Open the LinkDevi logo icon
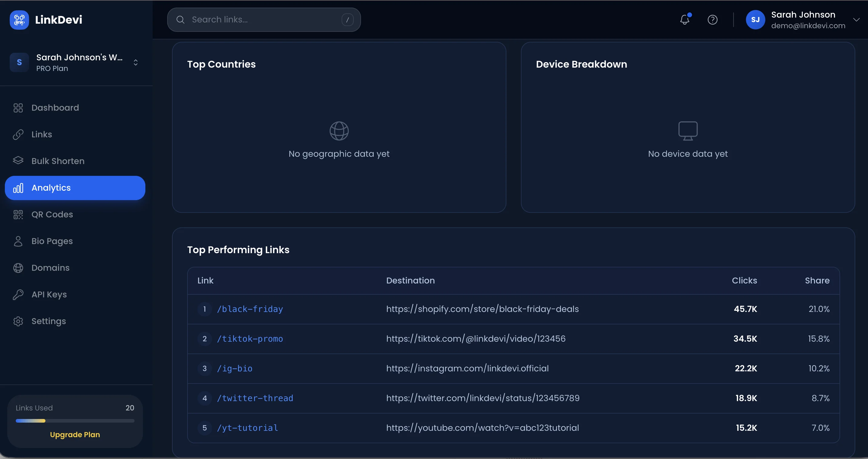The height and width of the screenshot is (459, 868). pos(19,20)
